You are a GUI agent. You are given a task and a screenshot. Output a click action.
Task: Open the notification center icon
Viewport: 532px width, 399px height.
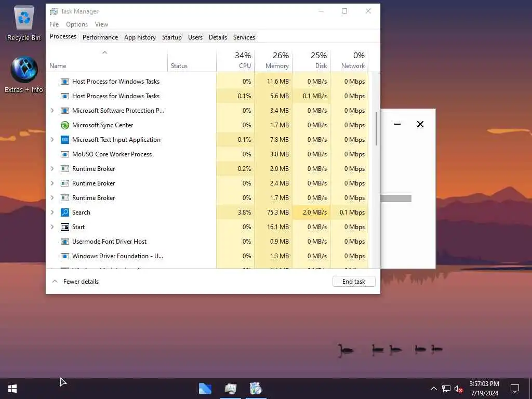pyautogui.click(x=515, y=389)
